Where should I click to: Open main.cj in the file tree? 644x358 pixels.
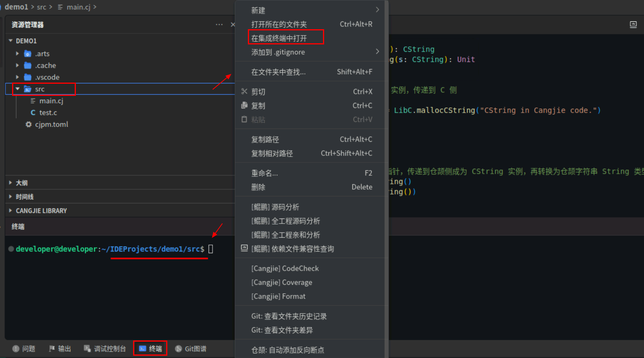pyautogui.click(x=51, y=101)
